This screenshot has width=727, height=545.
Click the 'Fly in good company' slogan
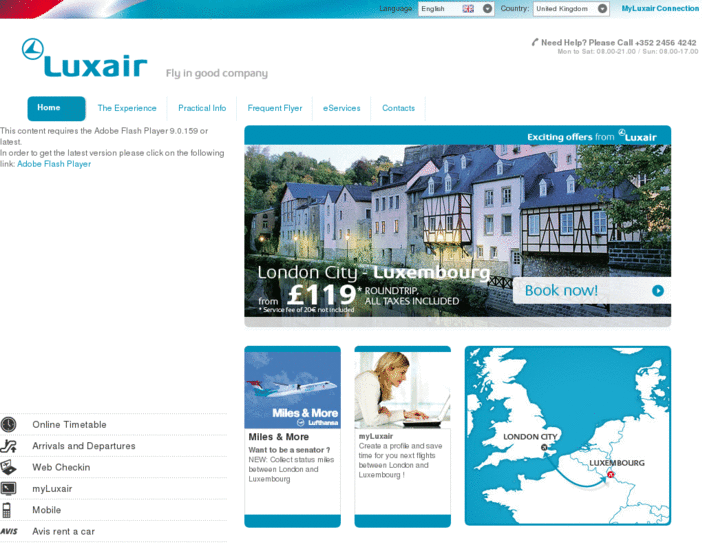(217, 73)
